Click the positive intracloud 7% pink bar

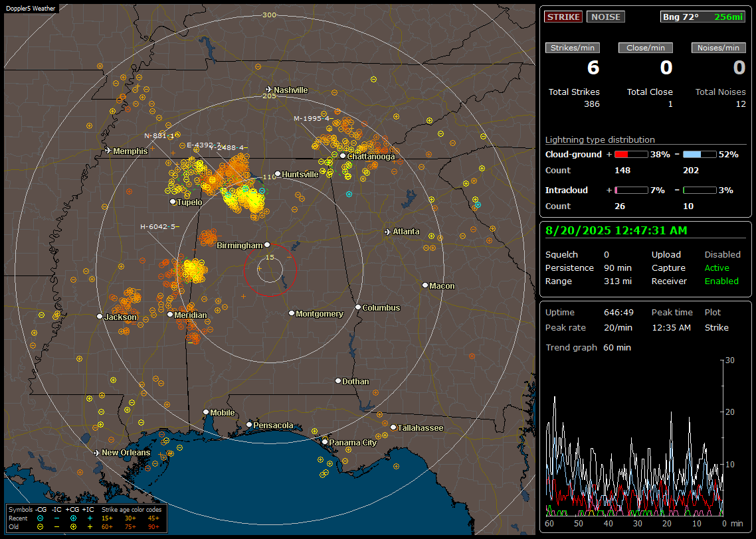pyautogui.click(x=631, y=191)
